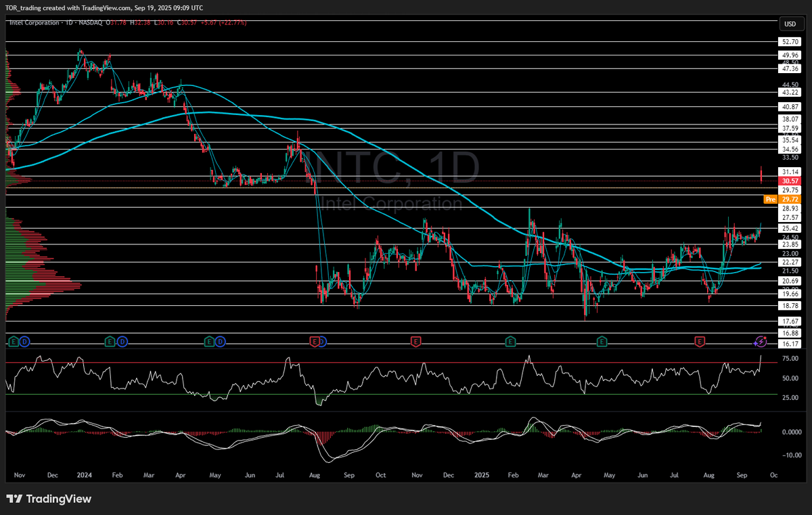Open the blue dividend marker near November 2023
812x515 pixels.
pos(24,342)
